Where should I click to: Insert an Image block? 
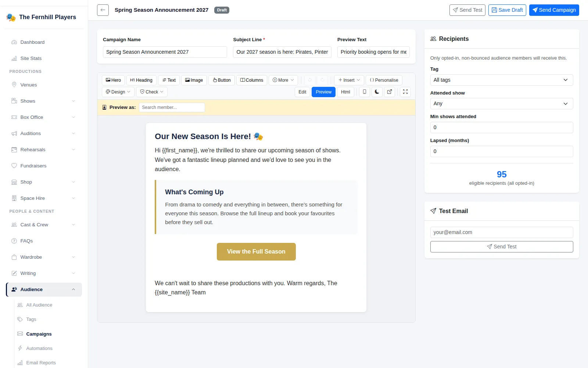(x=194, y=80)
